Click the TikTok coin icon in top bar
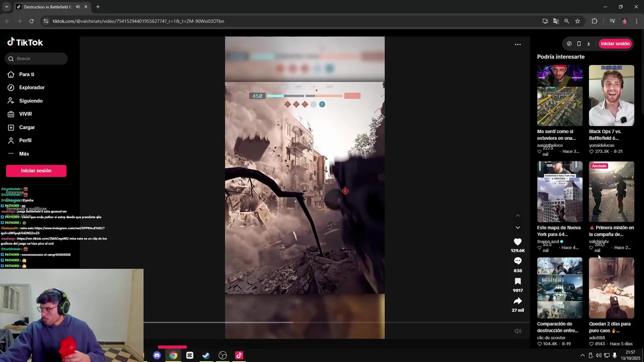Image resolution: width=644 pixels, height=362 pixels. [x=569, y=44]
